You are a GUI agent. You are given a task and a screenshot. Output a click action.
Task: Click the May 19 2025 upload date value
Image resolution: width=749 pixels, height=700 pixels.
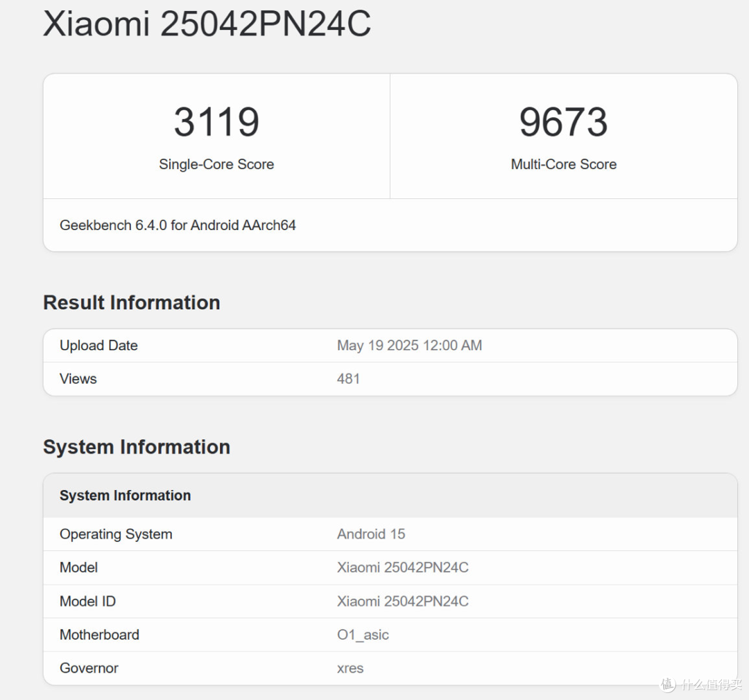tap(409, 345)
